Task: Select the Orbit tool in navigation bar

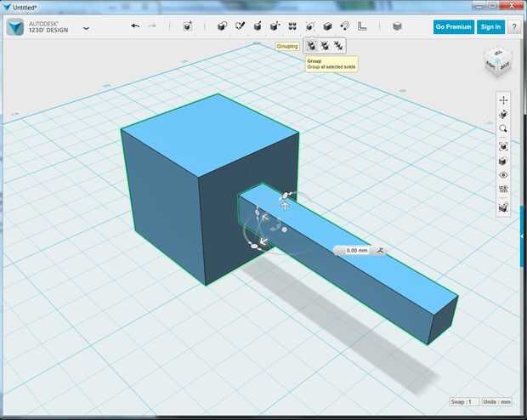Action: tap(503, 114)
